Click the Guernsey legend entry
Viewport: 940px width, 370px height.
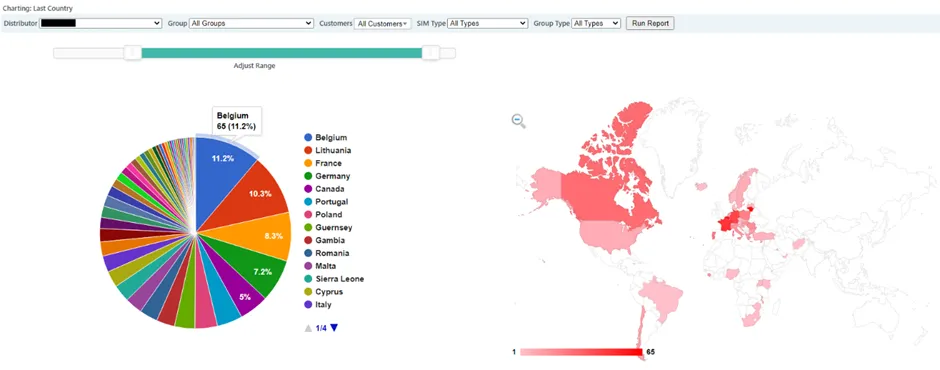[328, 227]
